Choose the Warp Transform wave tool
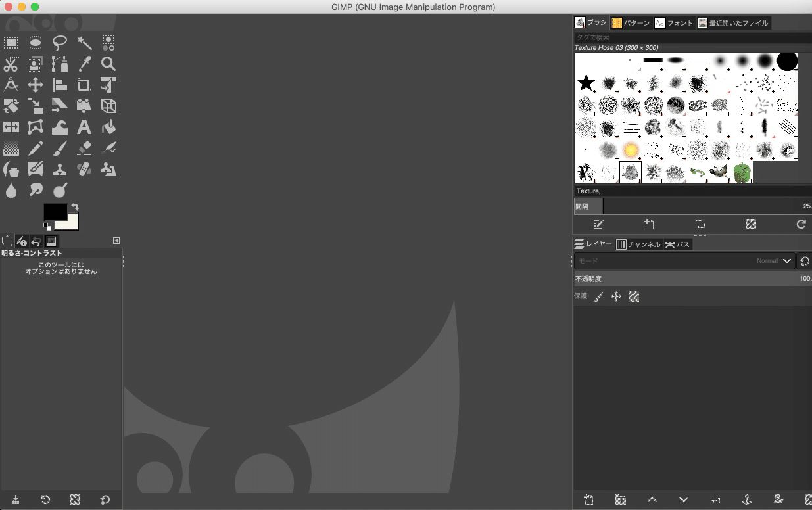812x510 pixels. pyautogui.click(x=60, y=127)
